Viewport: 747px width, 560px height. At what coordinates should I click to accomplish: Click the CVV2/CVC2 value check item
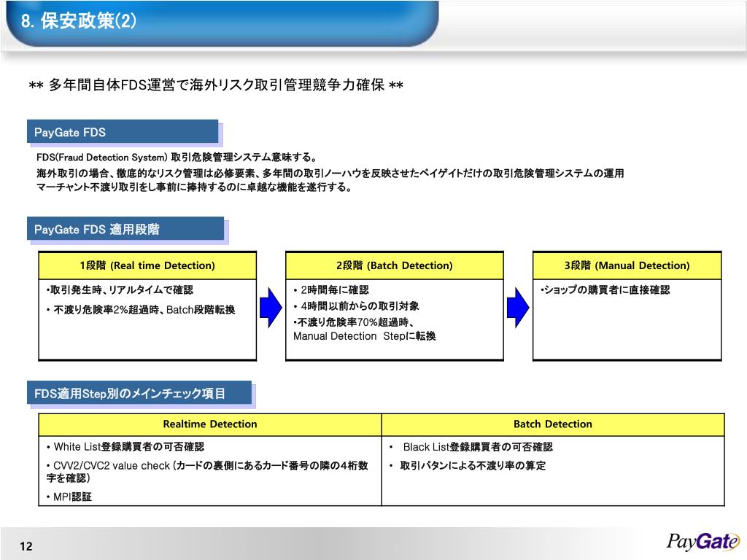coord(207,472)
